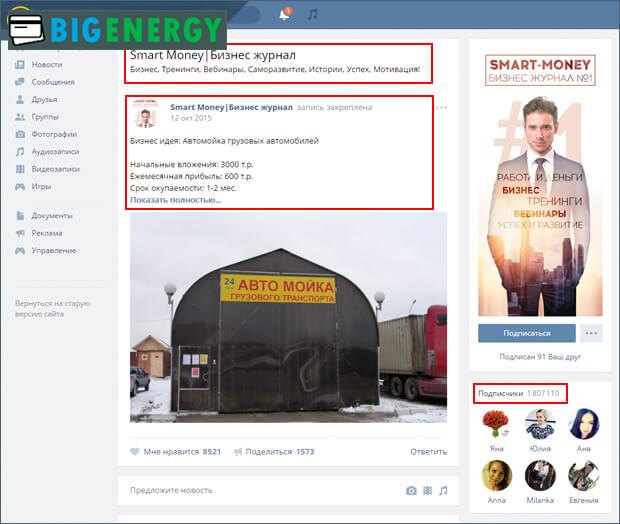Image resolution: width=620 pixels, height=524 pixels.
Task: Go to Друзья section
Action: [x=46, y=100]
